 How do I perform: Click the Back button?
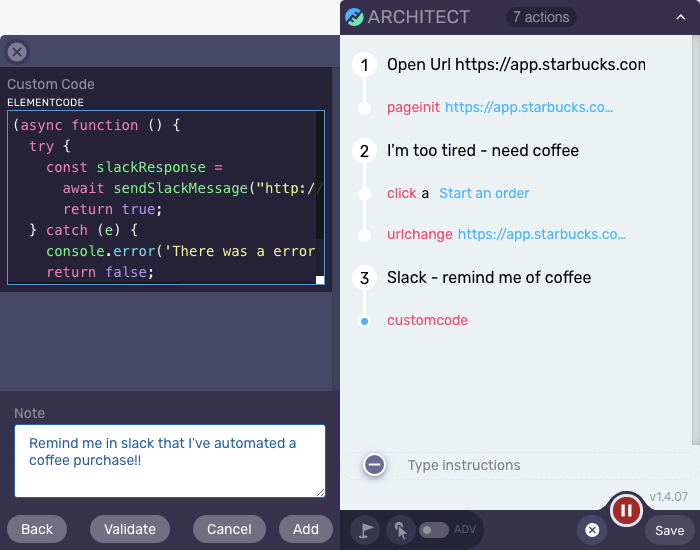[x=37, y=529]
